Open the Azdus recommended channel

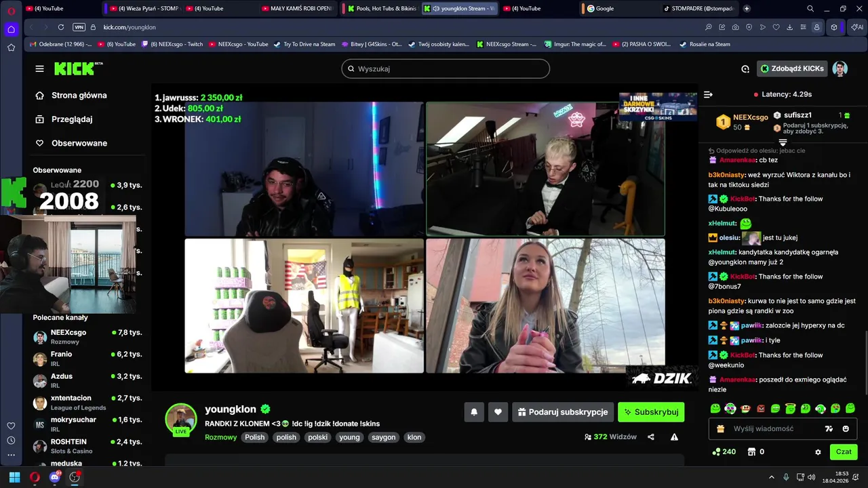[87, 380]
